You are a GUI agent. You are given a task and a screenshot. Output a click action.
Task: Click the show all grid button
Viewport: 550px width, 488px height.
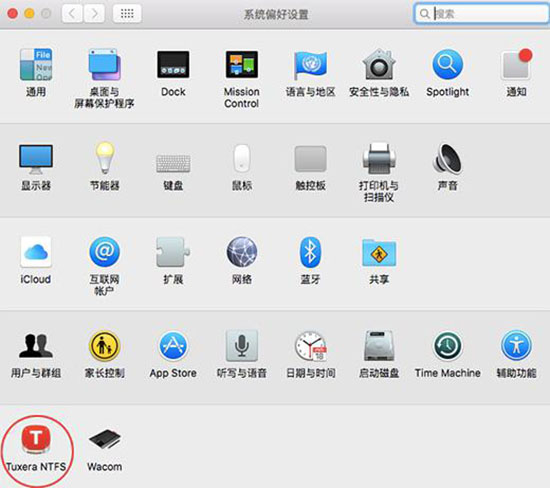pos(127,14)
